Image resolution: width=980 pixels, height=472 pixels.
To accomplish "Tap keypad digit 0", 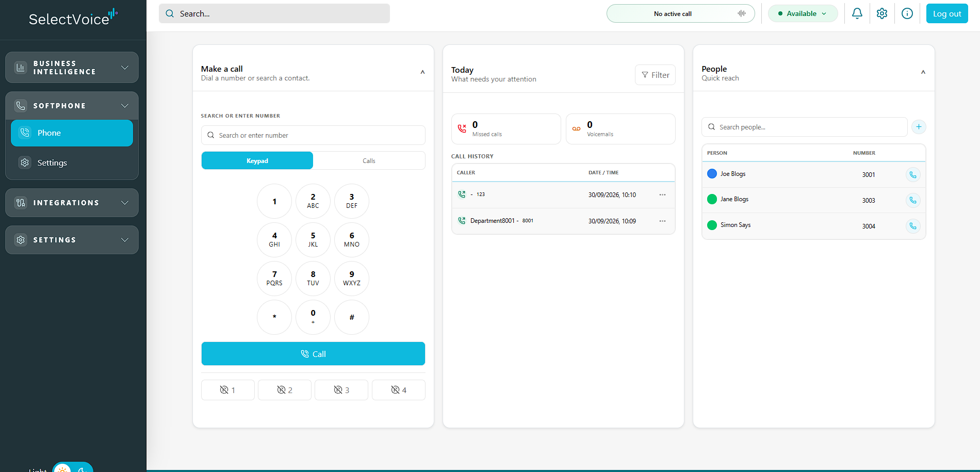I will pyautogui.click(x=313, y=317).
